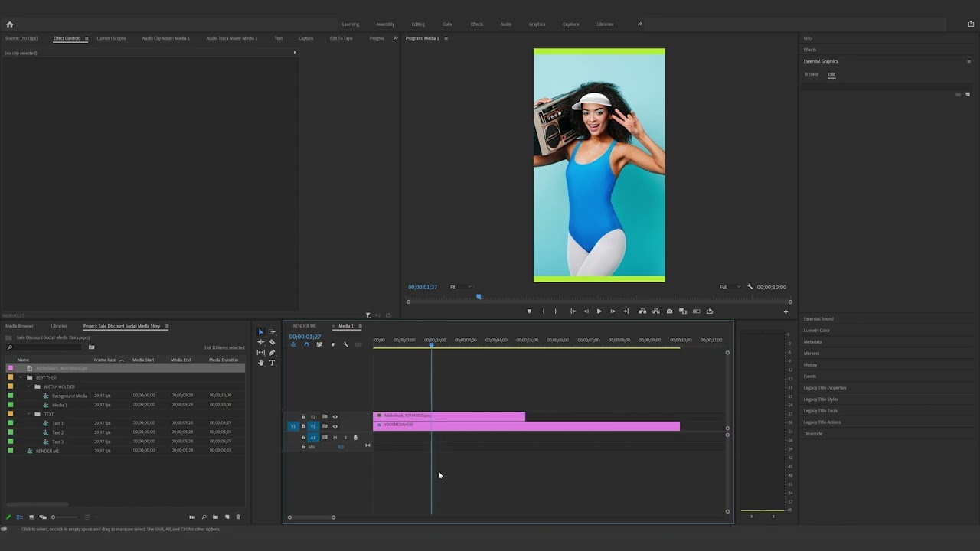Show more Source panel tabs chevron
This screenshot has height=551, width=980.
[x=396, y=37]
